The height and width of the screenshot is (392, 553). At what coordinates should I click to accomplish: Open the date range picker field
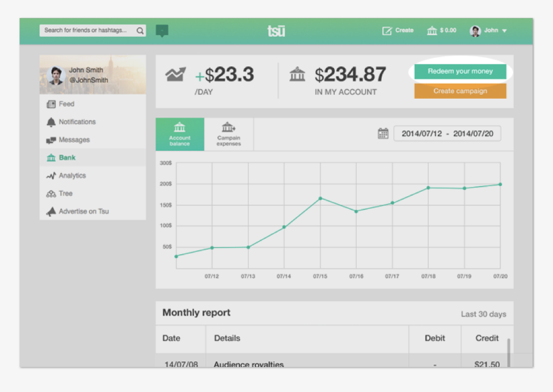point(447,133)
